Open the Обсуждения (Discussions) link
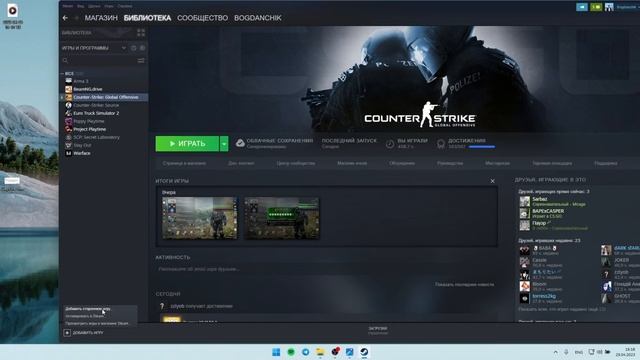Image resolution: width=640 pixels, height=360 pixels. pos(402,163)
